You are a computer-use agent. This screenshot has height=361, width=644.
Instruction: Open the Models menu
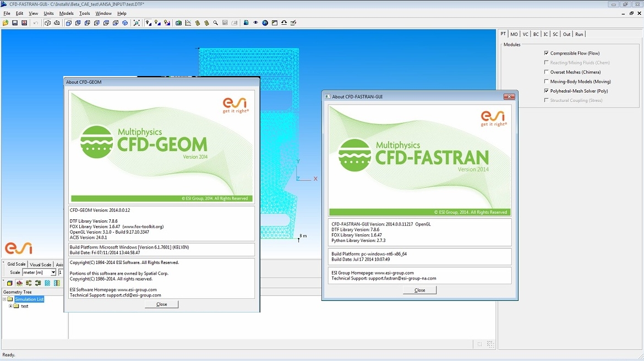tap(66, 13)
